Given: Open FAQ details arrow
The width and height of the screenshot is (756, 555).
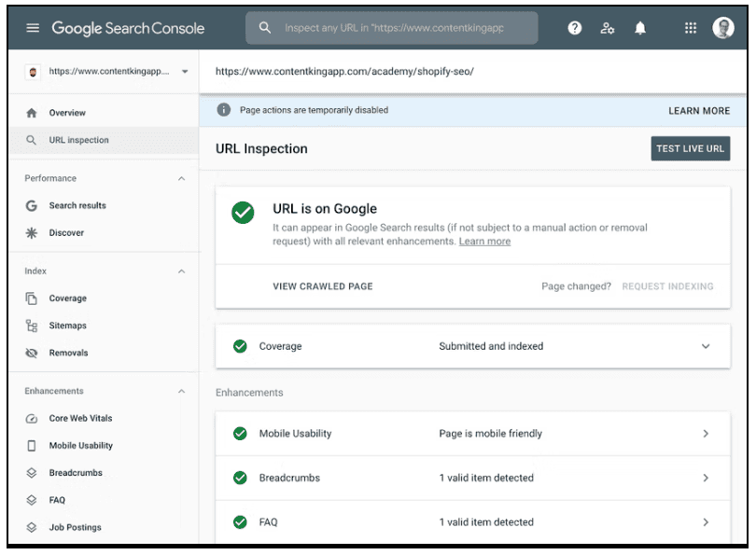Looking at the screenshot, I should click(706, 522).
